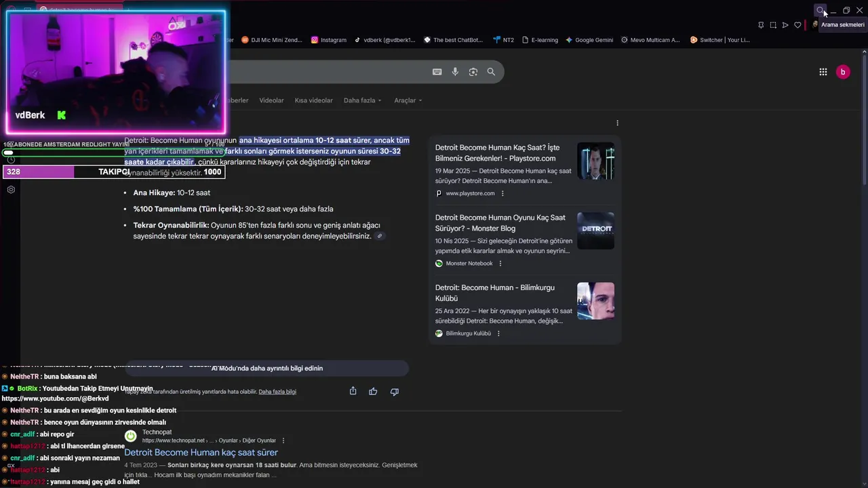Open the tab search (Arama sekmeleri) magnifier
Screen dimensions: 868x488
[x=821, y=10]
